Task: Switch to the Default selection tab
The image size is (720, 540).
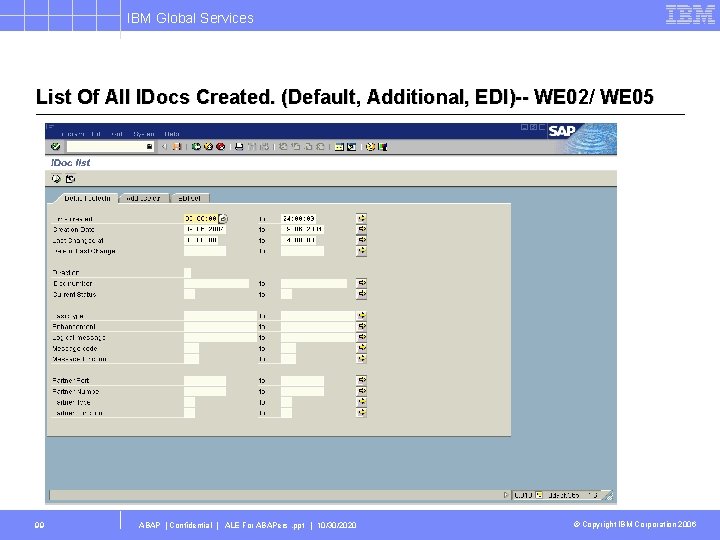Action: pyautogui.click(x=87, y=198)
